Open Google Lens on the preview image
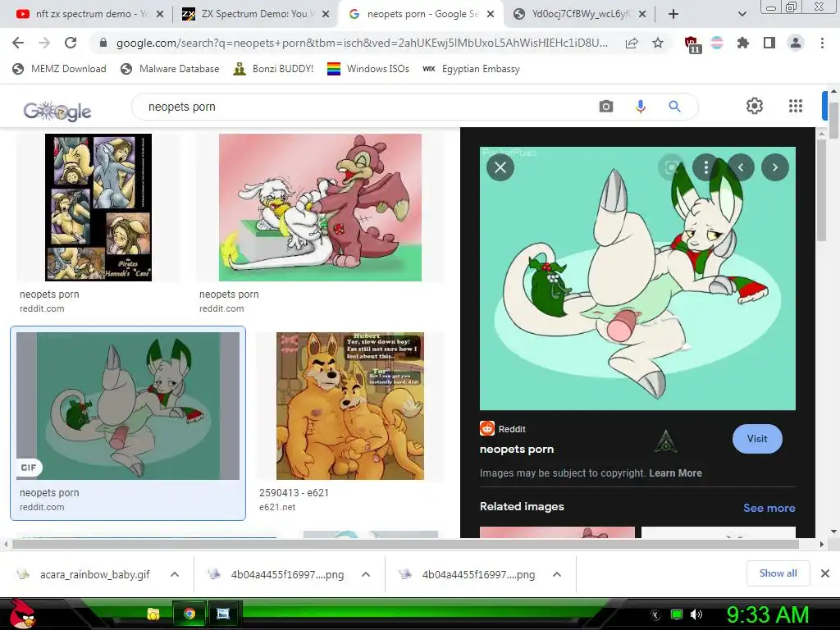Image resolution: width=840 pixels, height=630 pixels. (671, 167)
